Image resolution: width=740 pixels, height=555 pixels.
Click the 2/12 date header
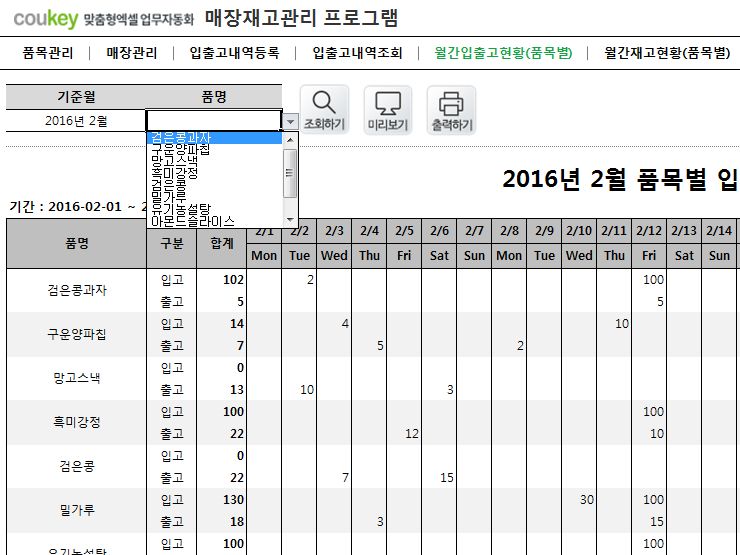[x=649, y=231]
